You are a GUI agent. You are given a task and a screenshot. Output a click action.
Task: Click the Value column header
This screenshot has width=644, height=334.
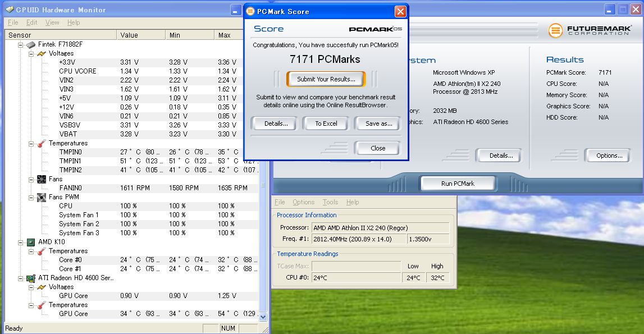tap(141, 35)
